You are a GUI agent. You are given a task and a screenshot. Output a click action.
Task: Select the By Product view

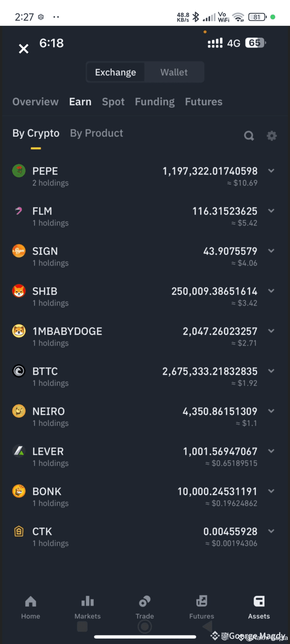pos(97,133)
